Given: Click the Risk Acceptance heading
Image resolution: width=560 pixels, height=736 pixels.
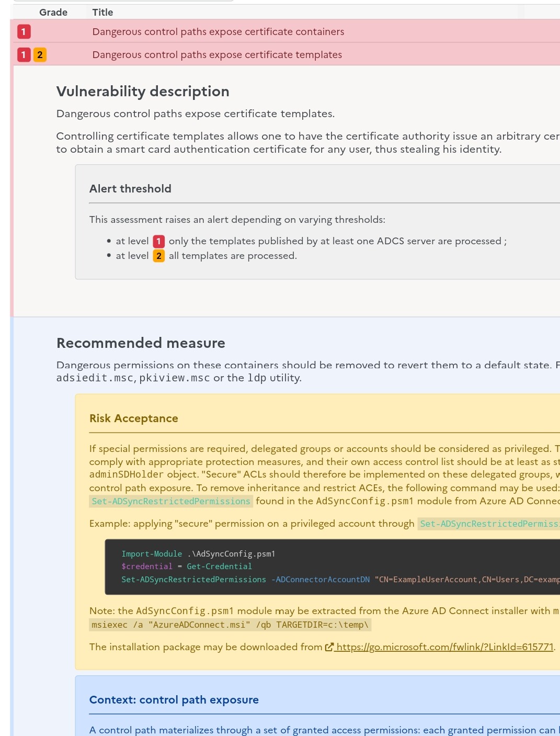Looking at the screenshot, I should (134, 418).
